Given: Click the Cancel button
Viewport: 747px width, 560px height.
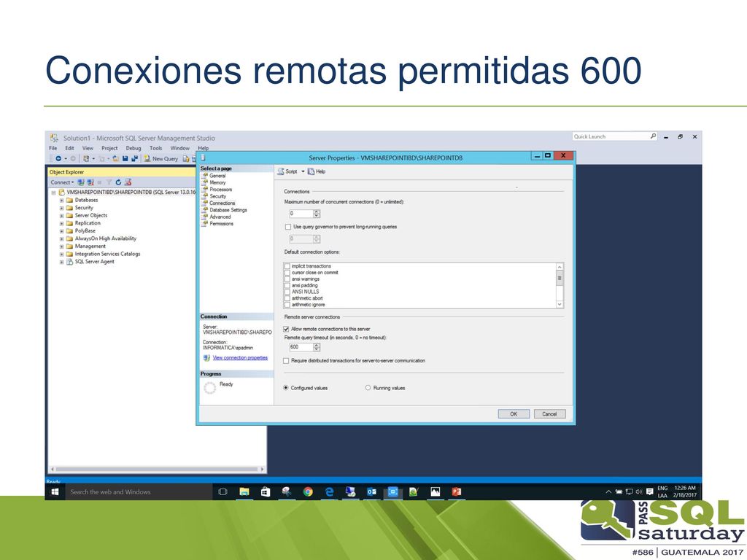Looking at the screenshot, I should coord(549,414).
